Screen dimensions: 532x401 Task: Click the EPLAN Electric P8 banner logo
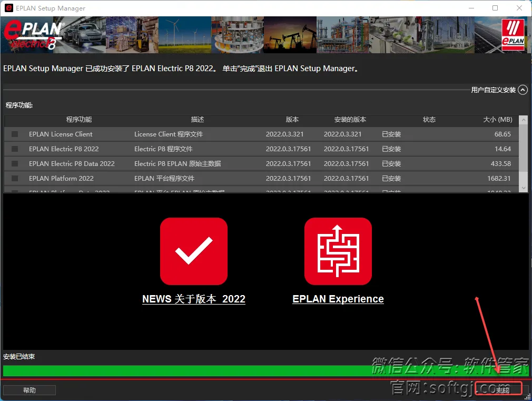(x=33, y=35)
